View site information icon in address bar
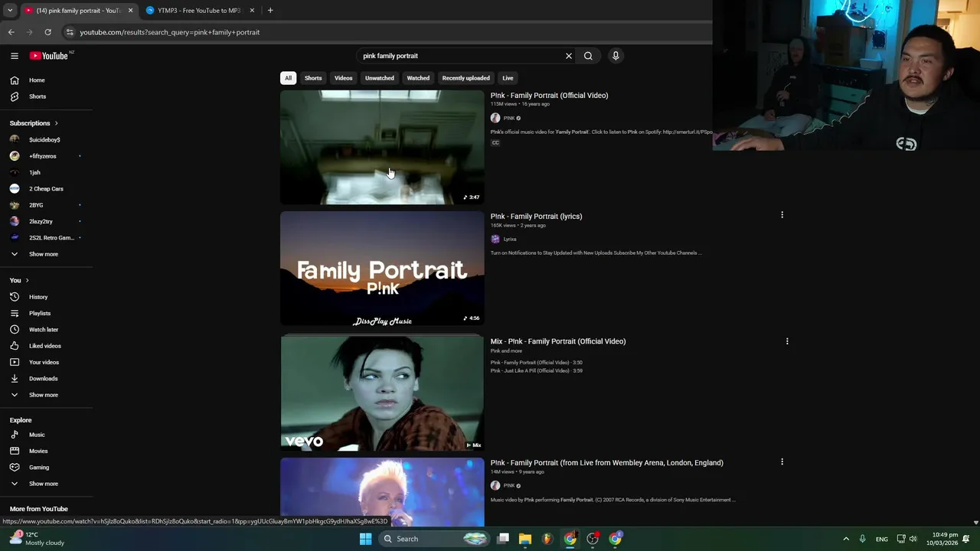This screenshot has width=980, height=551. [70, 32]
